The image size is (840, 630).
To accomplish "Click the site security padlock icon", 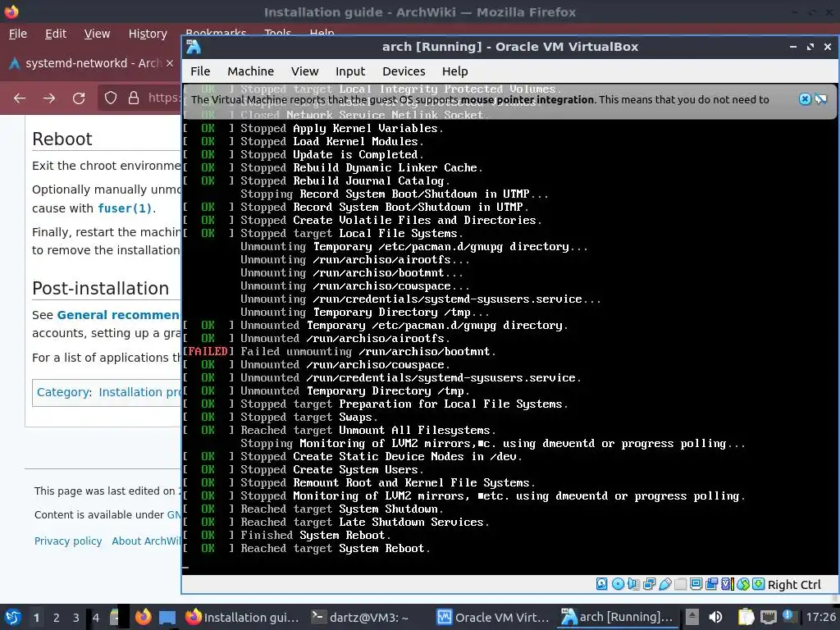I will (x=134, y=98).
